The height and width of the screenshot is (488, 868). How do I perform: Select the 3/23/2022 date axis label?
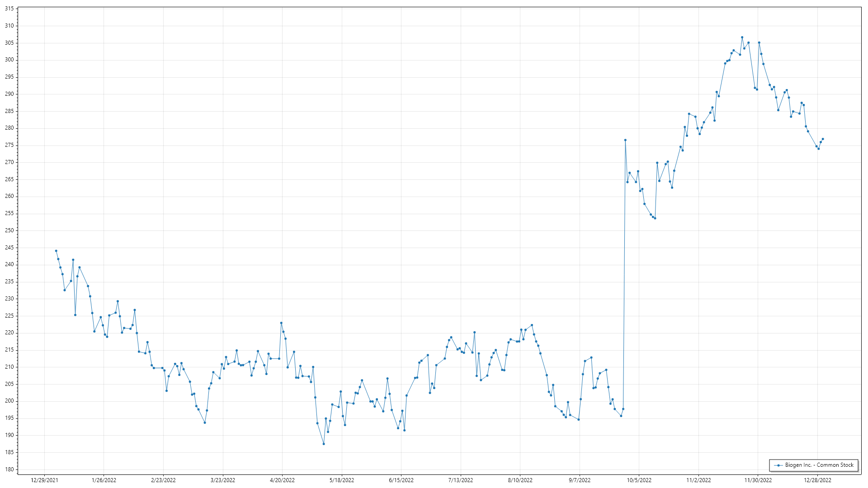(223, 480)
